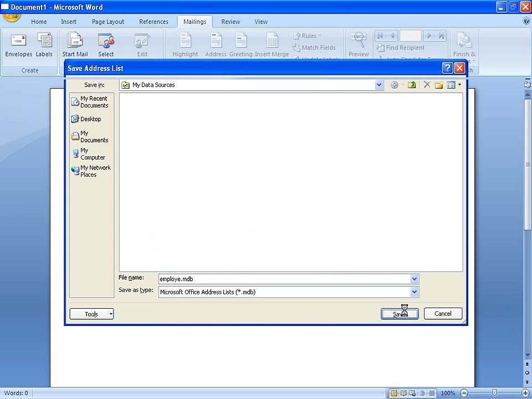Open My Recent Documents in the places bar
This screenshot has height=399, width=532.
(x=90, y=102)
